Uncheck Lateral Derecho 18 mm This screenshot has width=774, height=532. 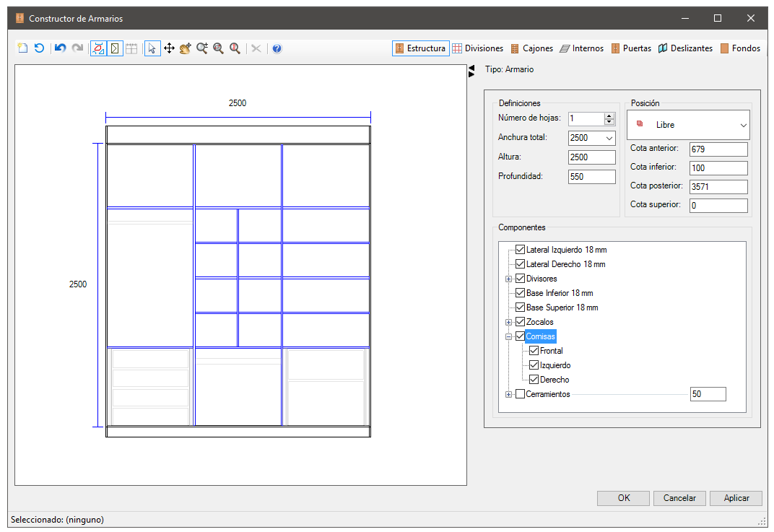pyautogui.click(x=520, y=263)
